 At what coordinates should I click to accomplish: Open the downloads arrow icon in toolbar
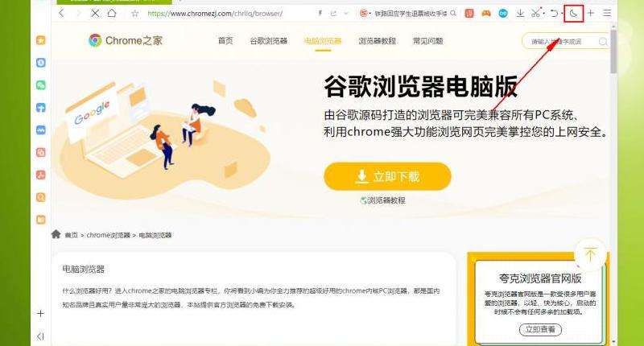pyautogui.click(x=520, y=14)
